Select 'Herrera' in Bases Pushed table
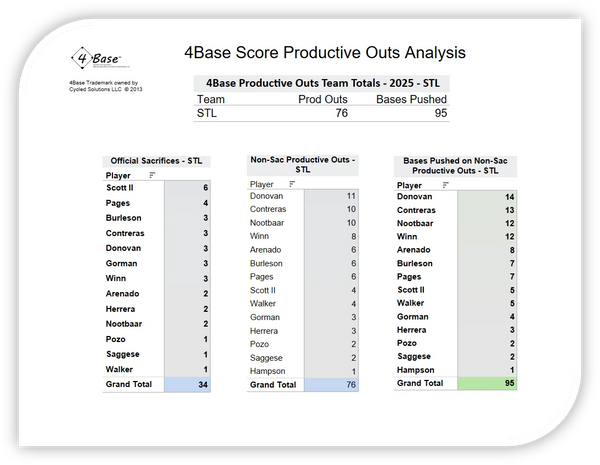The height and width of the screenshot is (465, 600). tap(412, 330)
